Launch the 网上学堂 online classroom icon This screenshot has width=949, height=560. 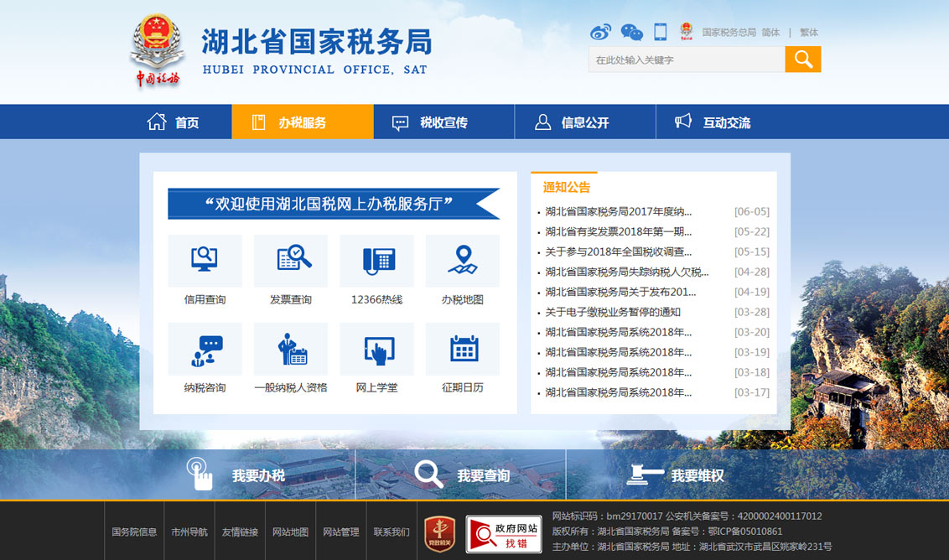[x=376, y=349]
